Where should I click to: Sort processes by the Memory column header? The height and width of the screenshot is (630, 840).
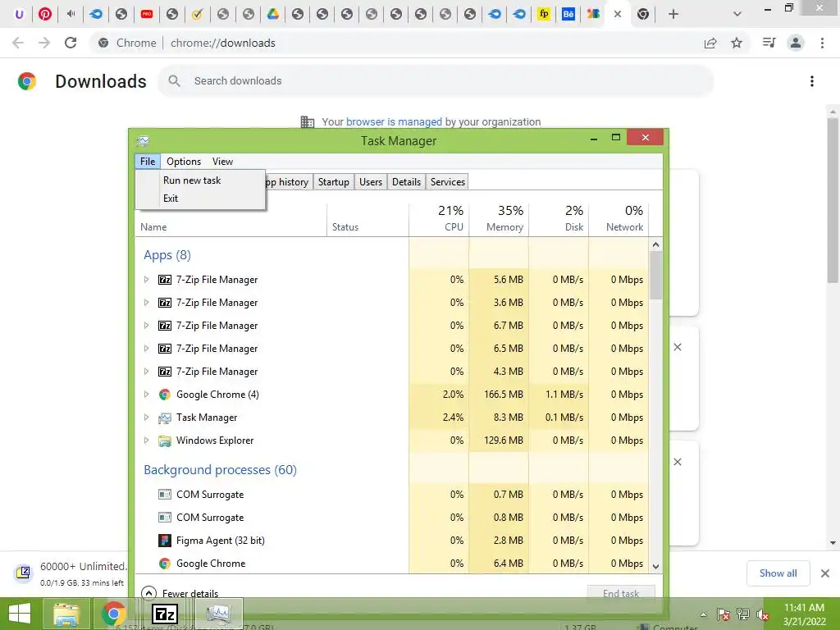499,218
